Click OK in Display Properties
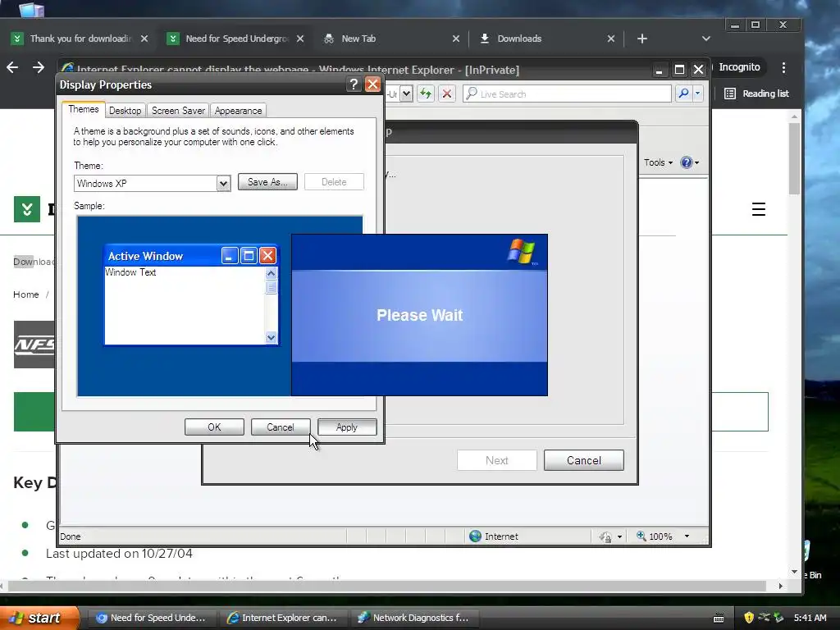Image resolution: width=840 pixels, height=630 pixels. pos(214,427)
